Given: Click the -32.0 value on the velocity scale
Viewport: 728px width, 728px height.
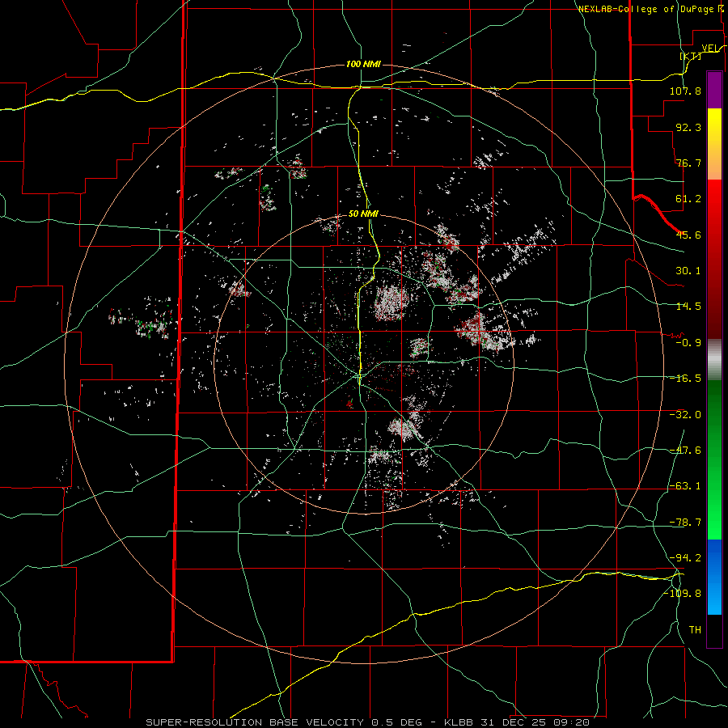Looking at the screenshot, I should (x=685, y=415).
